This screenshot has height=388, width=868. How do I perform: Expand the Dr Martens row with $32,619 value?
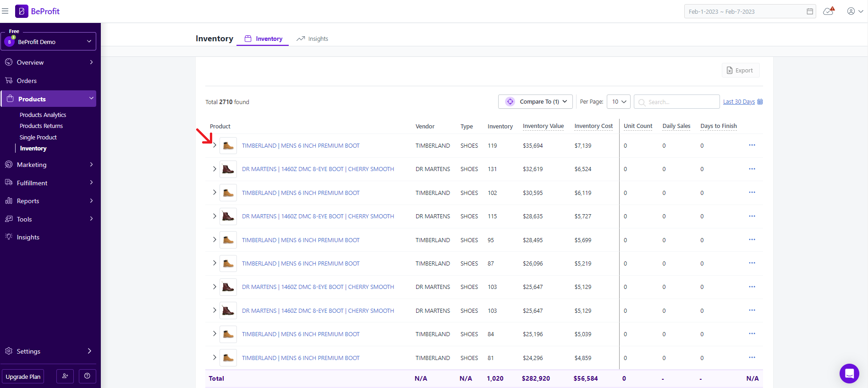click(x=214, y=169)
